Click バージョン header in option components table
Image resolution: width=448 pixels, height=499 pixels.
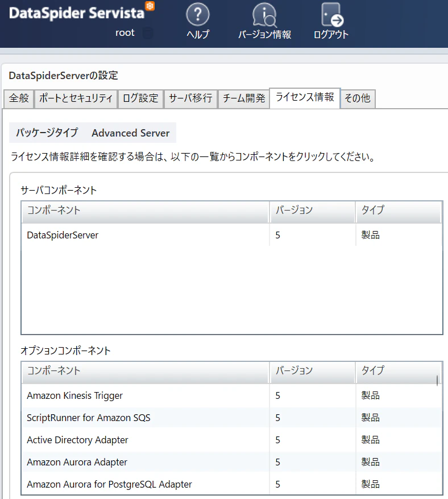pyautogui.click(x=313, y=372)
